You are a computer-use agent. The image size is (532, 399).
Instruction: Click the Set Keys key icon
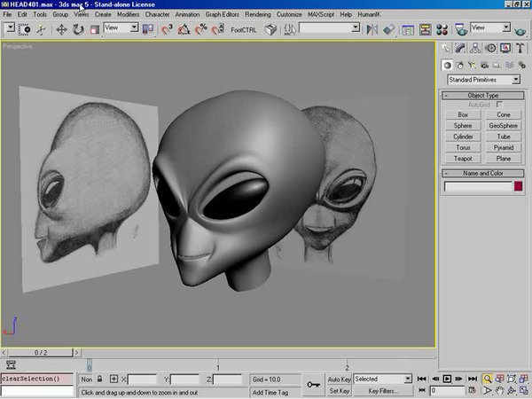pyautogui.click(x=313, y=384)
